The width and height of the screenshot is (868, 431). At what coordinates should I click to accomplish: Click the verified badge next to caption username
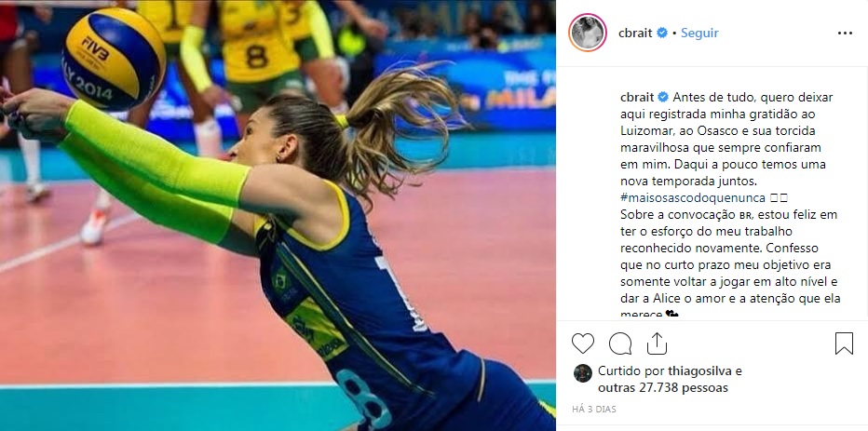(662, 98)
